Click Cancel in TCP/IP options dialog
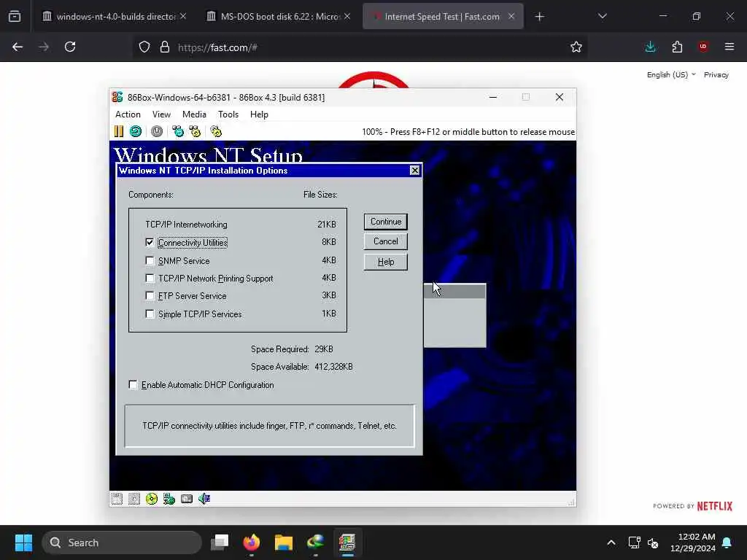747x560 pixels. (x=385, y=241)
